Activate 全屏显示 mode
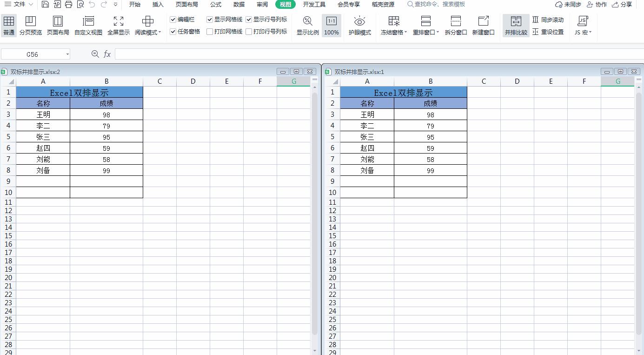This screenshot has height=355, width=644. coord(118,25)
